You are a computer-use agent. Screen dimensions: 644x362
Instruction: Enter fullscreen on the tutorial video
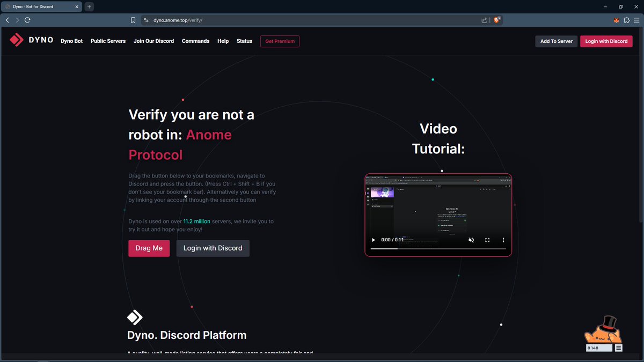(x=487, y=240)
